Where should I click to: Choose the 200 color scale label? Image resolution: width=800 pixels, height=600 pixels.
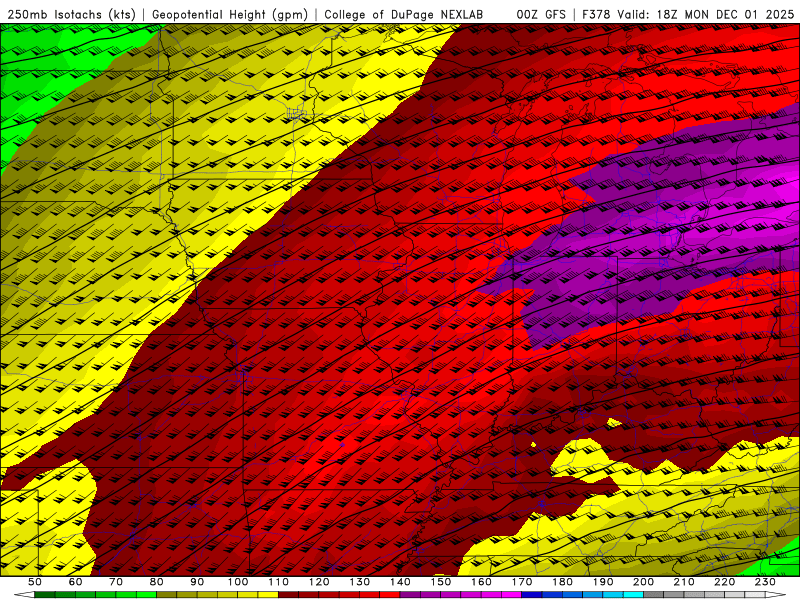[643, 582]
